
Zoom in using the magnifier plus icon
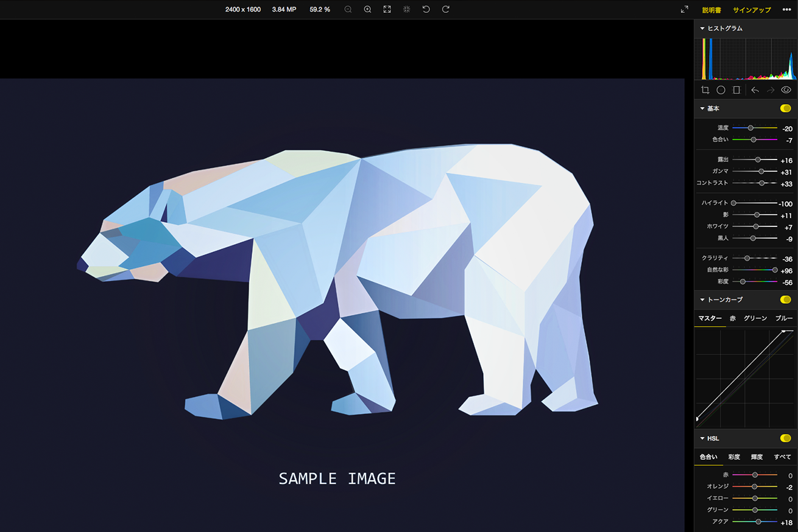click(367, 10)
